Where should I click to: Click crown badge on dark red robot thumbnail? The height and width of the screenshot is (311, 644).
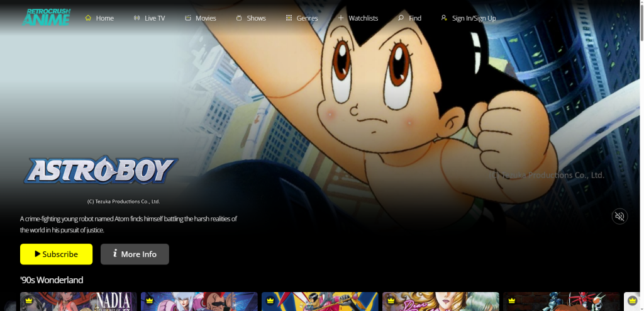(x=512, y=300)
